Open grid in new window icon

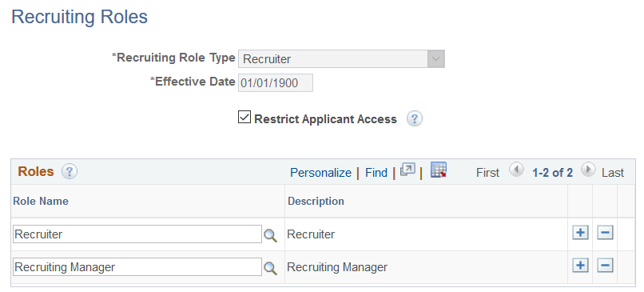tap(407, 170)
